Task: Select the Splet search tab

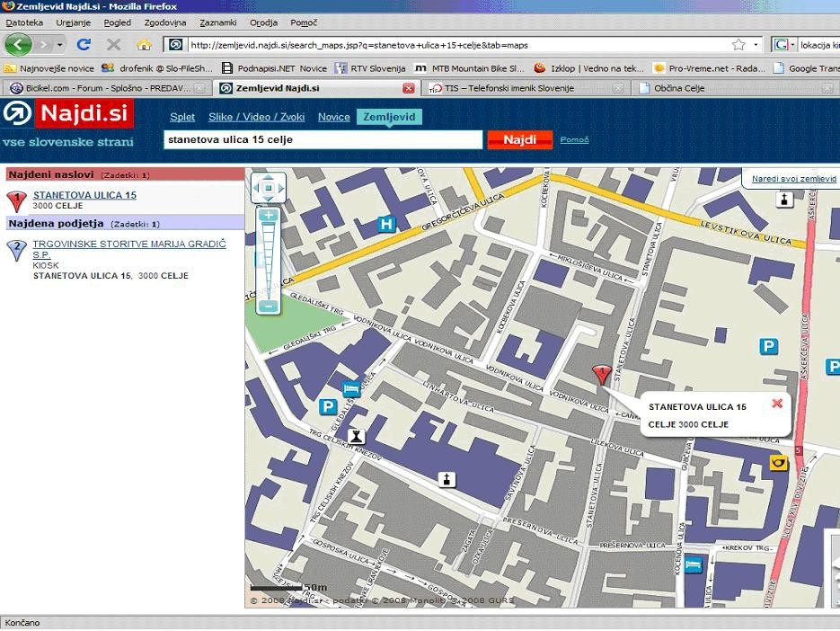Action: click(182, 117)
